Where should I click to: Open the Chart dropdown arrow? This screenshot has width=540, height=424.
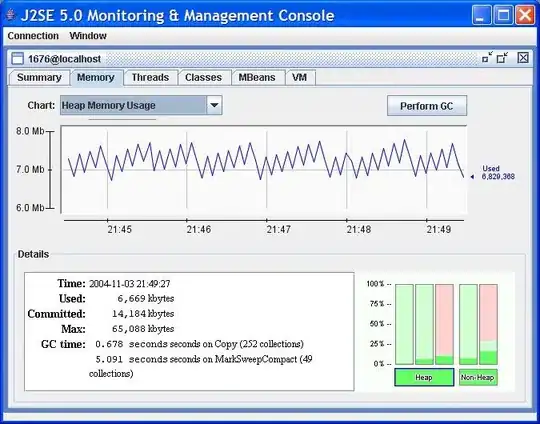pyautogui.click(x=214, y=105)
